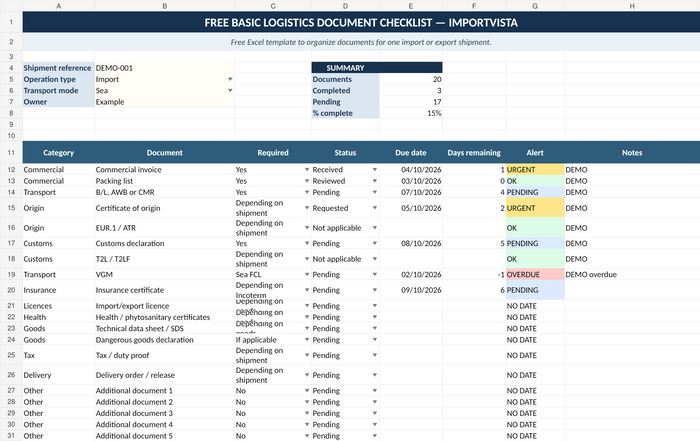Select row 19 header number
This screenshot has height=441, width=700.
11,275
